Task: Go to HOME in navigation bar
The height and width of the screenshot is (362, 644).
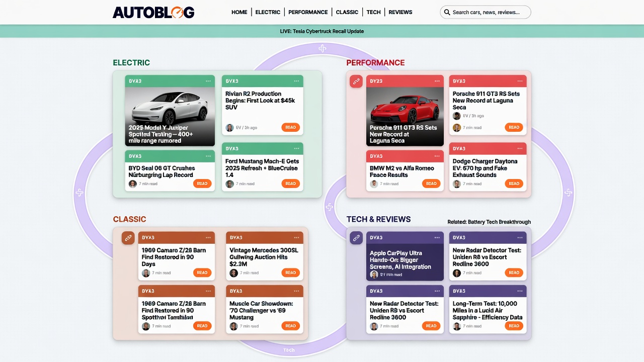Action: pyautogui.click(x=239, y=12)
